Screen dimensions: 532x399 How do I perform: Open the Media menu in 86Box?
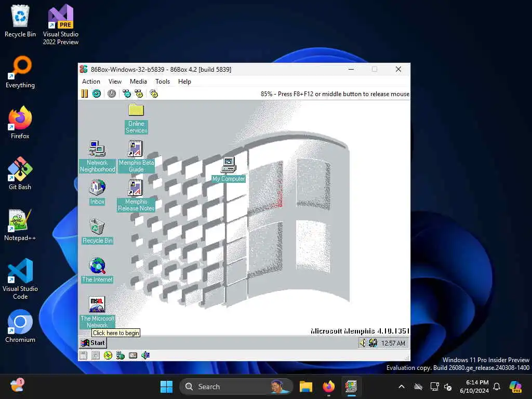click(x=138, y=82)
